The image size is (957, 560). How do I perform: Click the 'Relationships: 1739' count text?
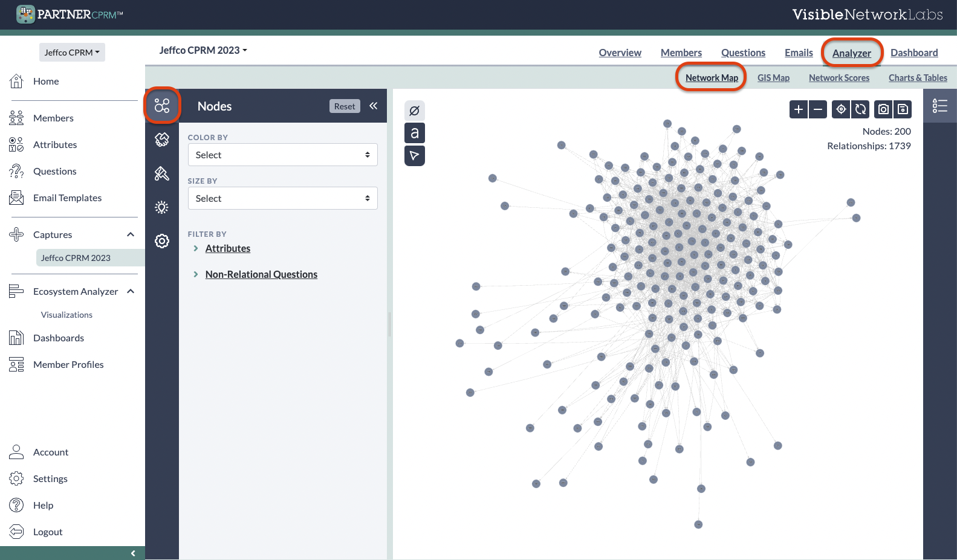coord(869,146)
